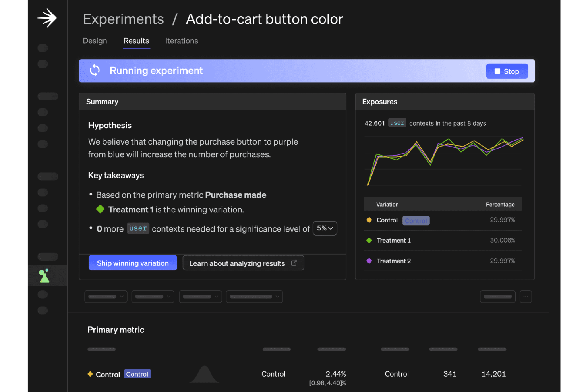Click the running experiment refresh icon

95,70
